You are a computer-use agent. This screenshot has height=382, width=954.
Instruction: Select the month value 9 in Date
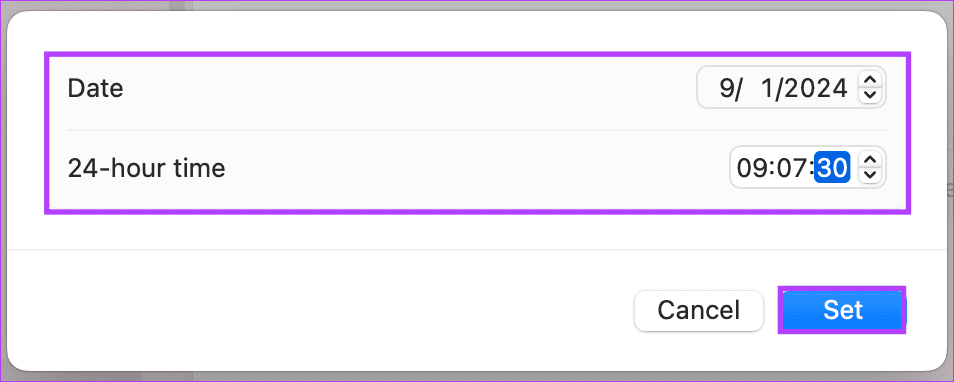[726, 88]
